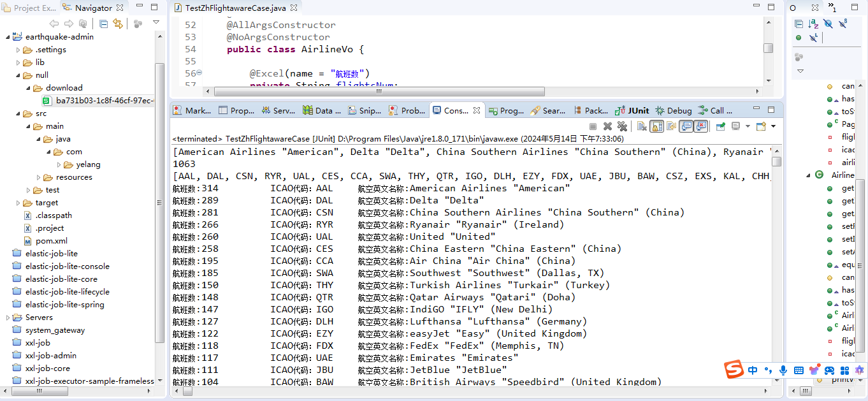Screen dimensions: 868x401
Task: Switch to the Project Explorer tab
Action: click(29, 8)
